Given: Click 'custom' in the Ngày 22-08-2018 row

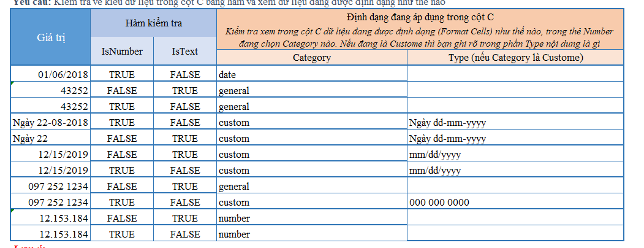Looking at the screenshot, I should 312,122.
